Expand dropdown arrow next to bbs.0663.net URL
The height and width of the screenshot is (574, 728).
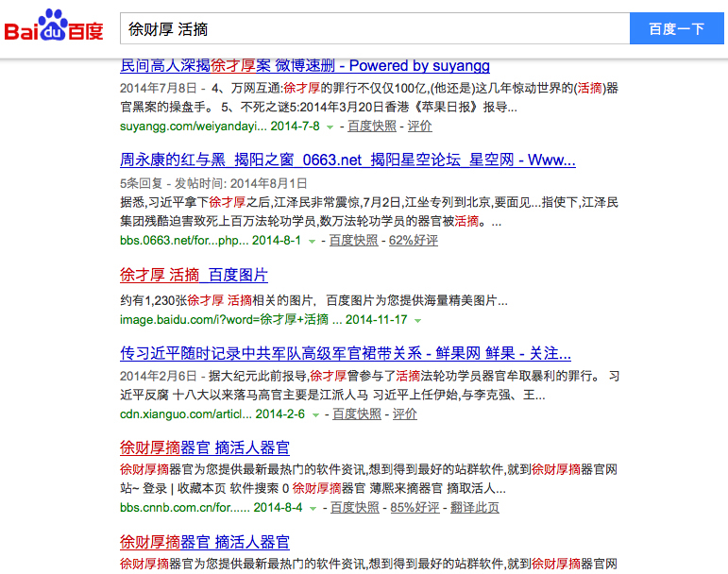[x=312, y=241]
